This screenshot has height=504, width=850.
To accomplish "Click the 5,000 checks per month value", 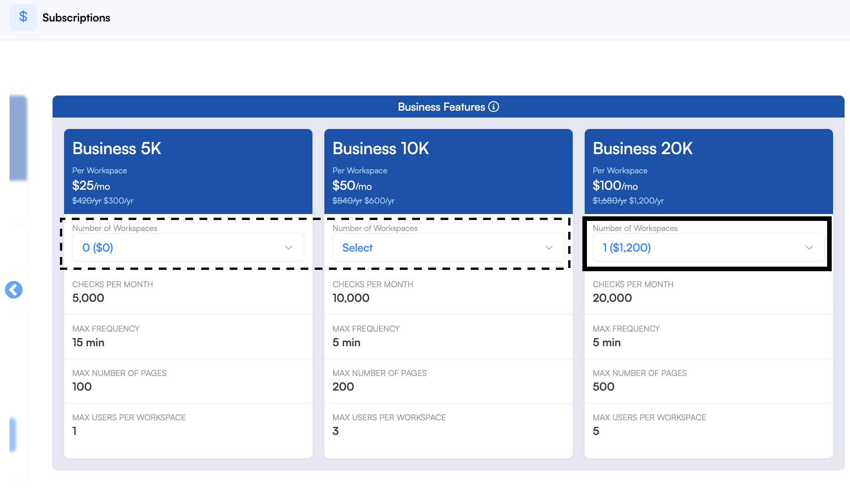I will coord(88,298).
